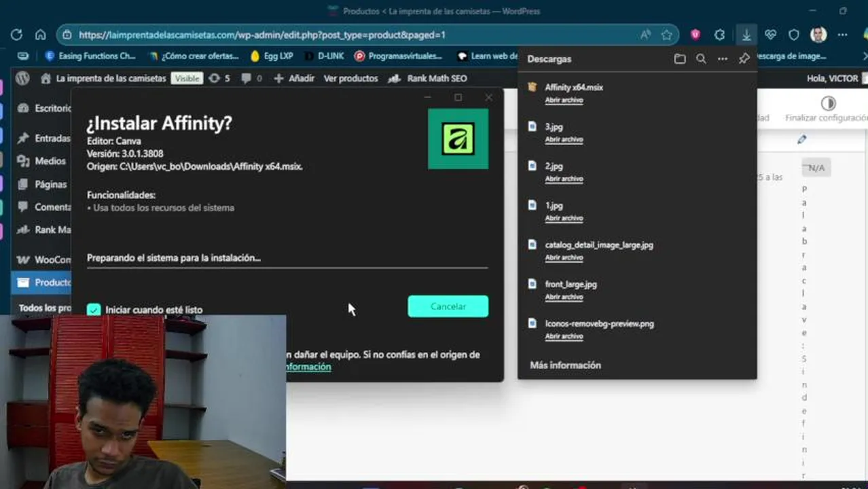The image size is (868, 489).
Task: Search downloads with the magnifier icon
Action: (x=701, y=59)
